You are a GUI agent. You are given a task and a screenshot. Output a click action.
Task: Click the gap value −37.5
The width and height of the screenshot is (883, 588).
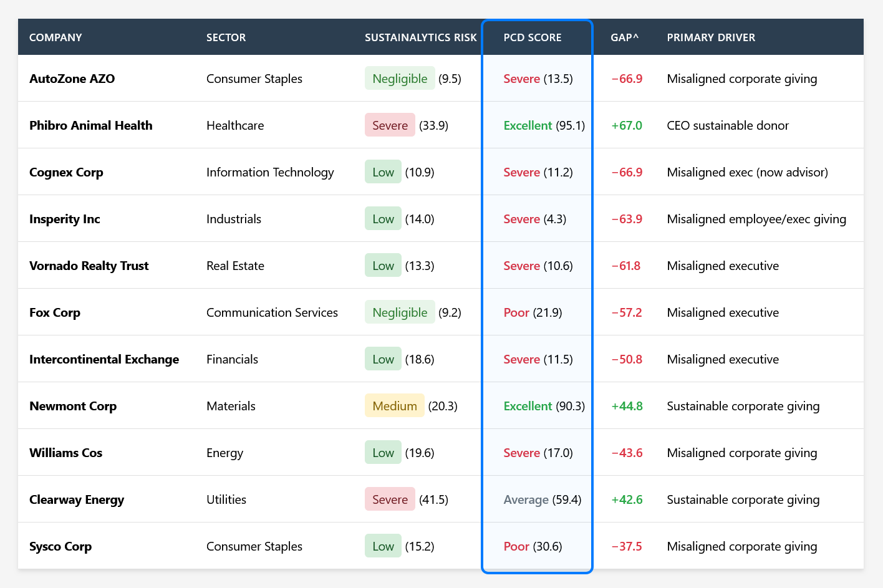pos(627,546)
